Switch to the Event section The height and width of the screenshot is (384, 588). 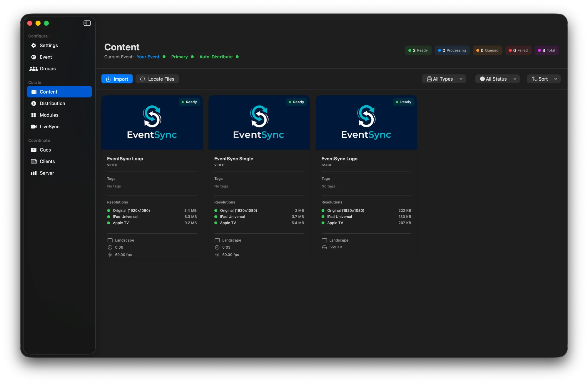tap(46, 57)
